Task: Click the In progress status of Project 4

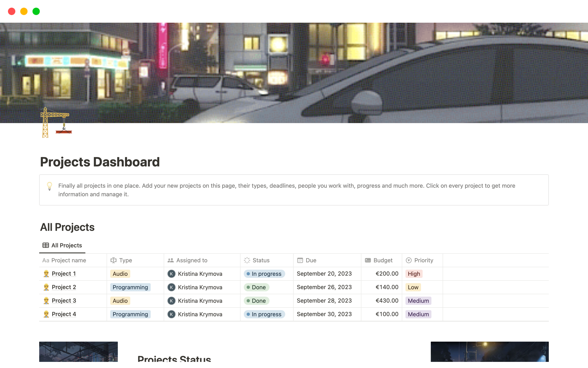Action: (264, 314)
